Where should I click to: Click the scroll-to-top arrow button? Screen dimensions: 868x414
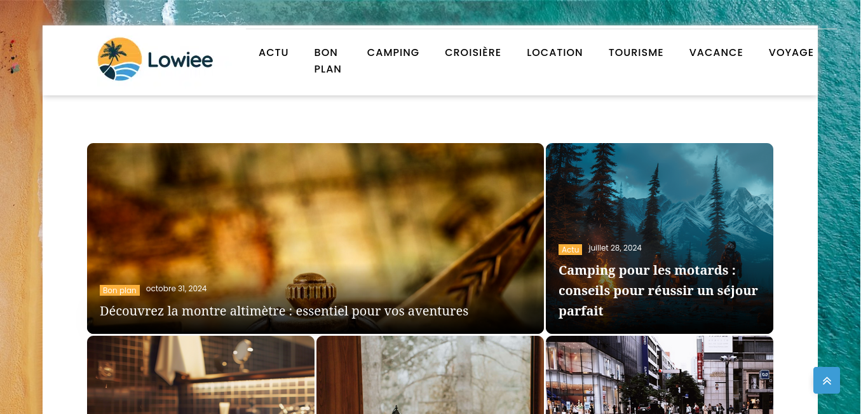point(826,380)
